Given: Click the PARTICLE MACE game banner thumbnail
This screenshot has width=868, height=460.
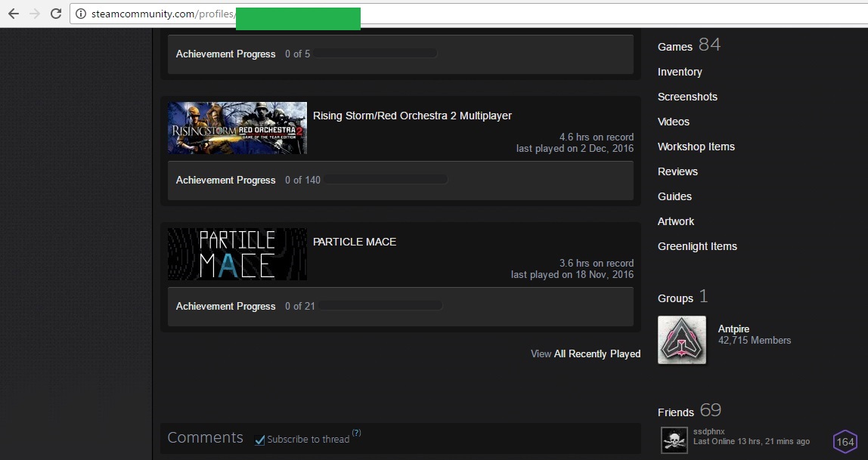Looking at the screenshot, I should pos(237,254).
